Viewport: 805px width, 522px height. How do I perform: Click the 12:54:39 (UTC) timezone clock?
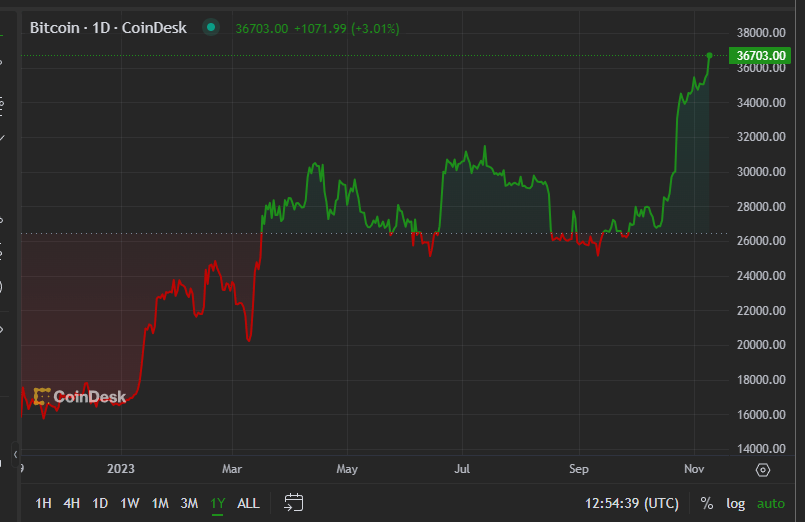pyautogui.click(x=632, y=504)
